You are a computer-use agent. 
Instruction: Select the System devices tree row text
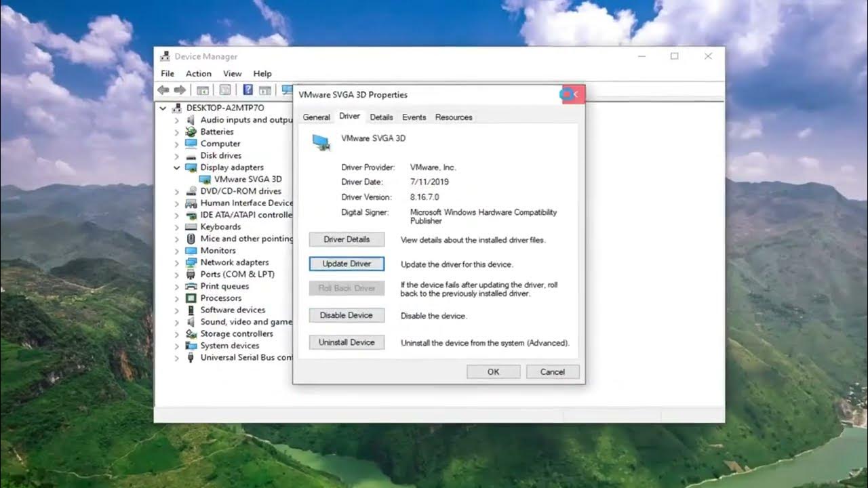pyautogui.click(x=230, y=346)
